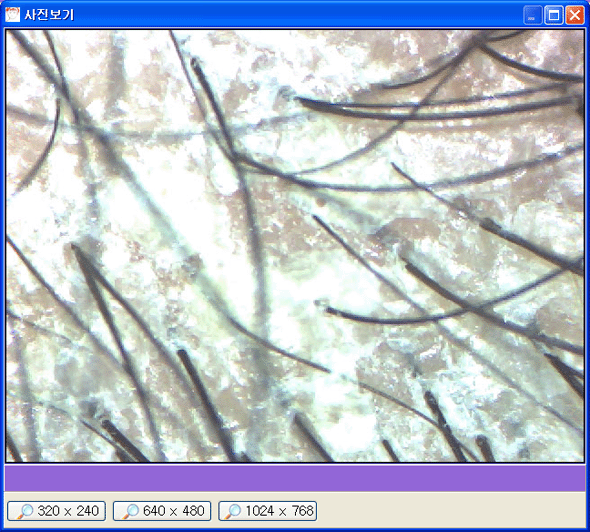Click the magnifier icon on 320 x 240 button
590x532 pixels.
tap(26, 511)
